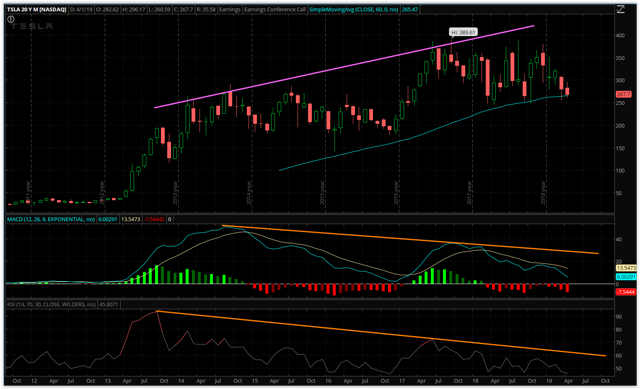Select the orange trendline on RSI panel

click(x=381, y=333)
